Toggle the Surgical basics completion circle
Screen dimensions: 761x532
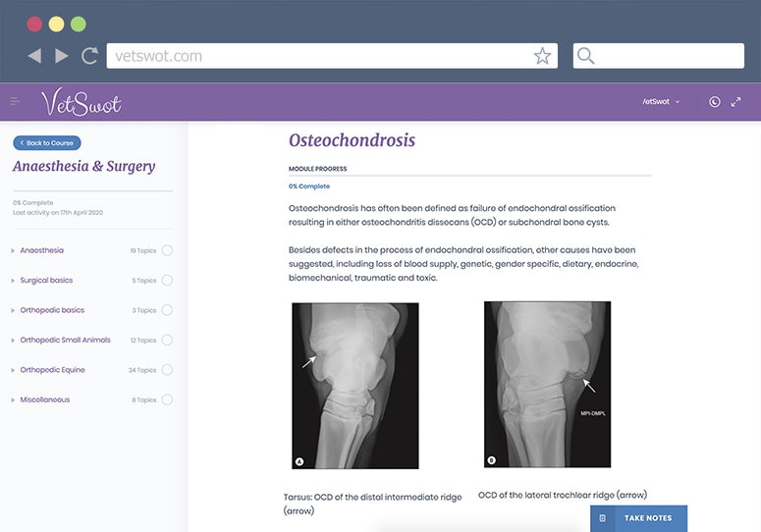click(167, 281)
